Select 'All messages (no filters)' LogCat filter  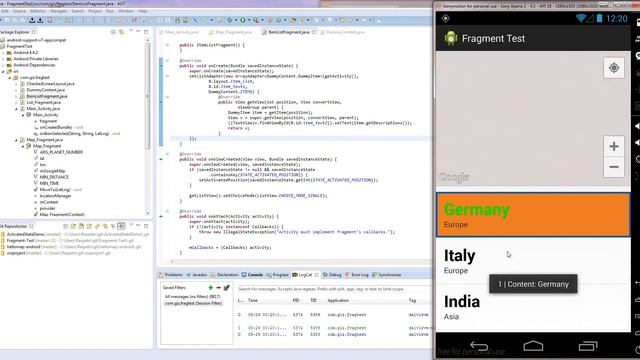(192, 297)
